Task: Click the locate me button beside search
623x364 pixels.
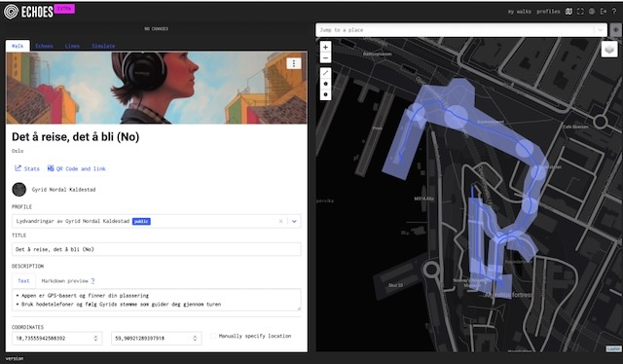Action: tap(616, 30)
